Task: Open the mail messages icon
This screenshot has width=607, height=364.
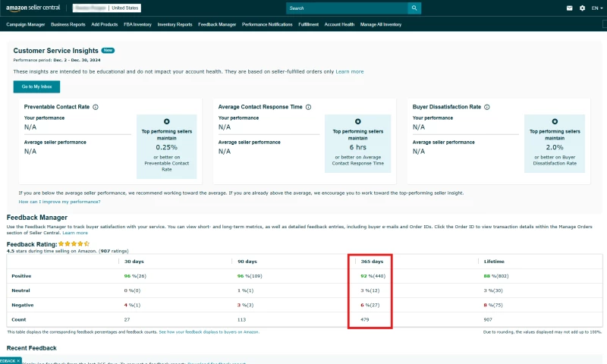Action: (570, 8)
